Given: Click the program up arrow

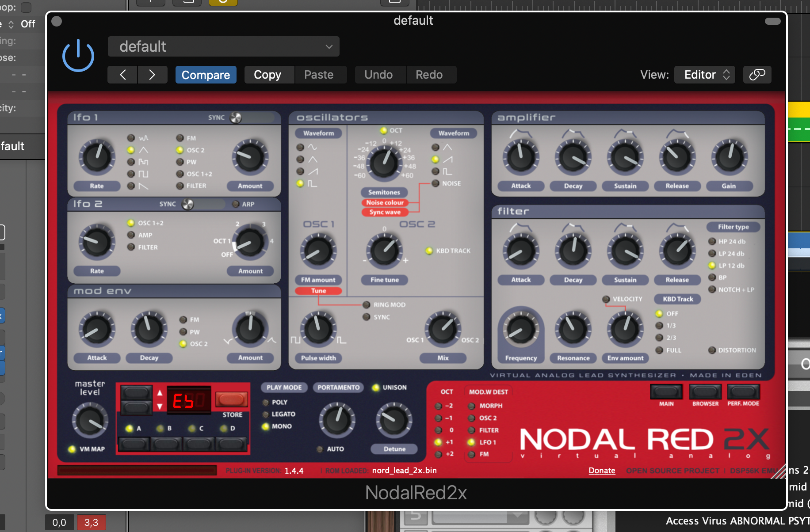Looking at the screenshot, I should [160, 393].
